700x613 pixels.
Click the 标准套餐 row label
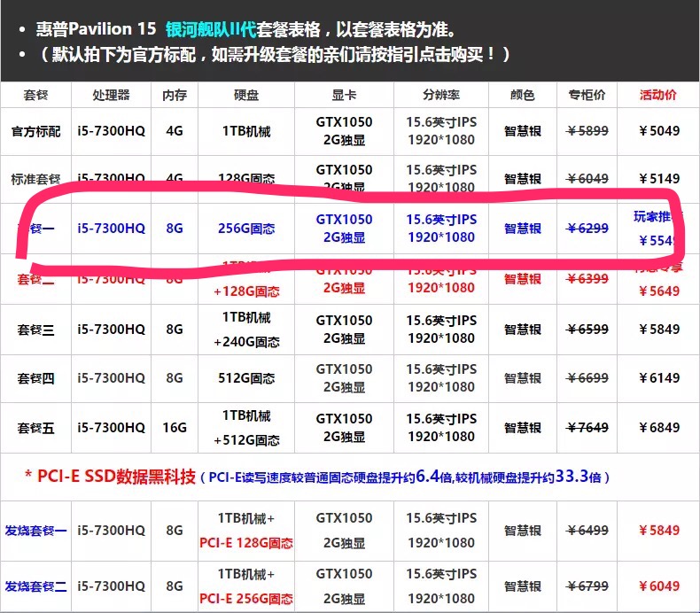click(x=35, y=179)
